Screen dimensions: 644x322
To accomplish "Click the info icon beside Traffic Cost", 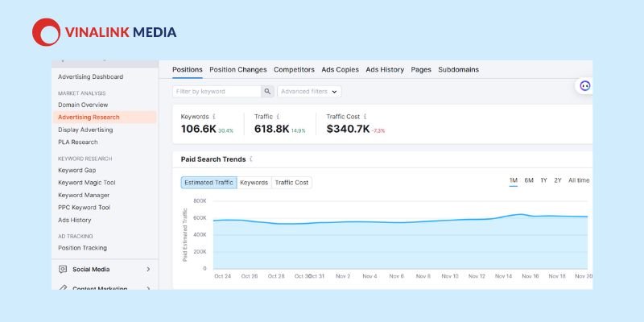I will 365,117.
